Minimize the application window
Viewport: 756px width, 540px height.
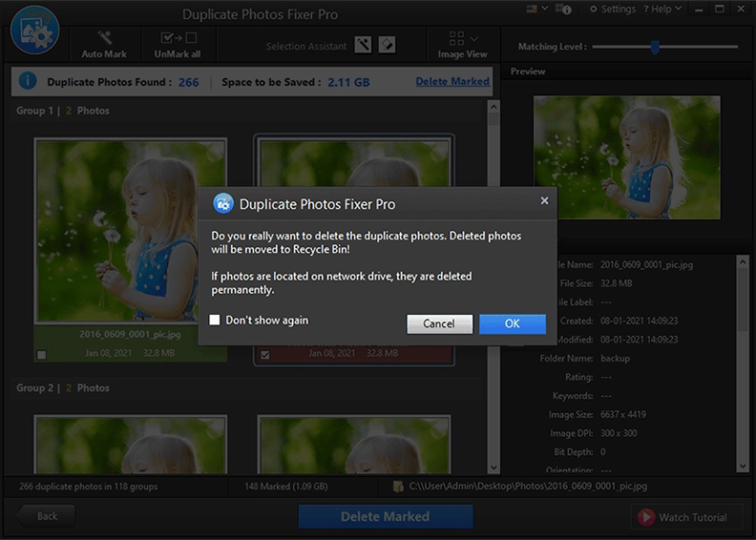699,10
